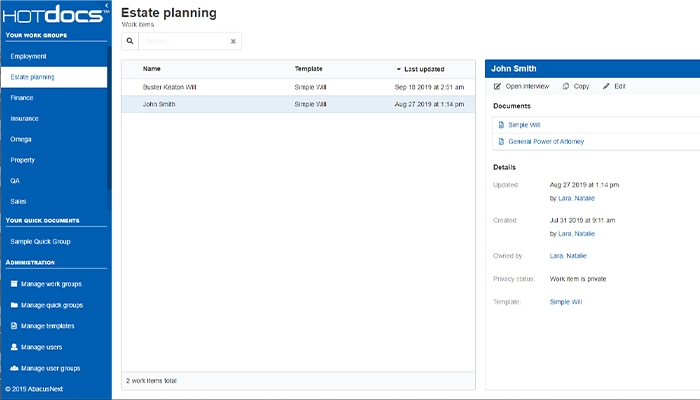Open the General Power of Attorney document
This screenshot has height=400, width=700.
click(546, 142)
